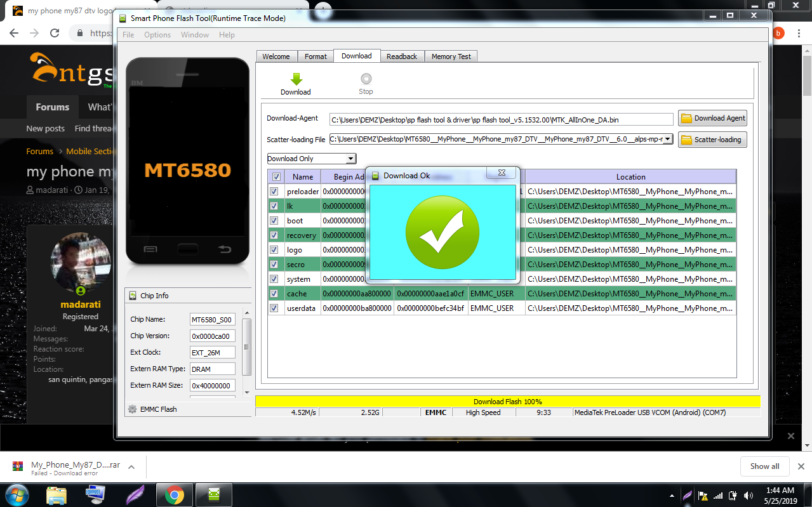812x507 pixels.
Task: Click the failed rar download file icon
Action: 18,467
